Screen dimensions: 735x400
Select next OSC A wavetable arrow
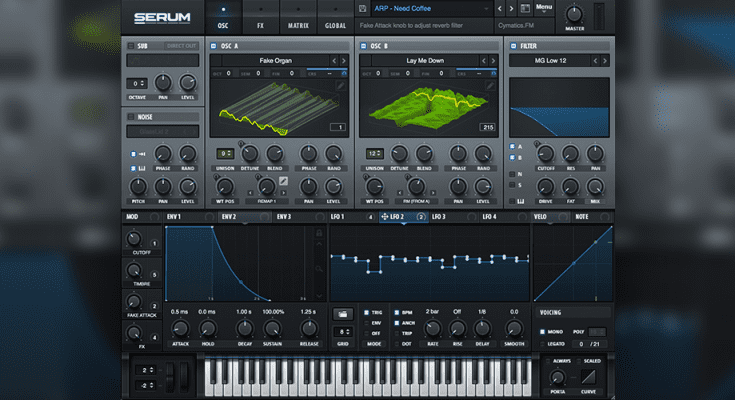click(344, 60)
